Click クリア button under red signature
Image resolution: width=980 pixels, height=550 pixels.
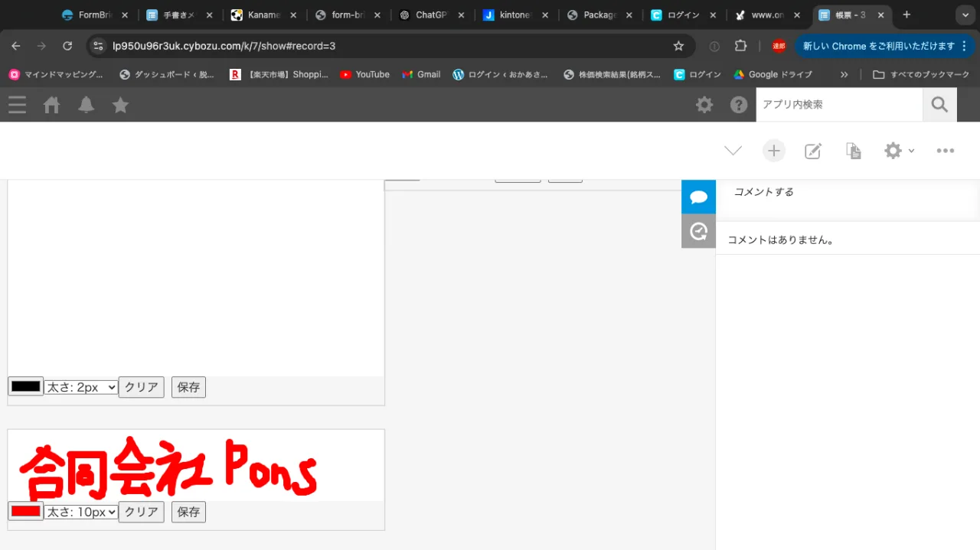142,512
